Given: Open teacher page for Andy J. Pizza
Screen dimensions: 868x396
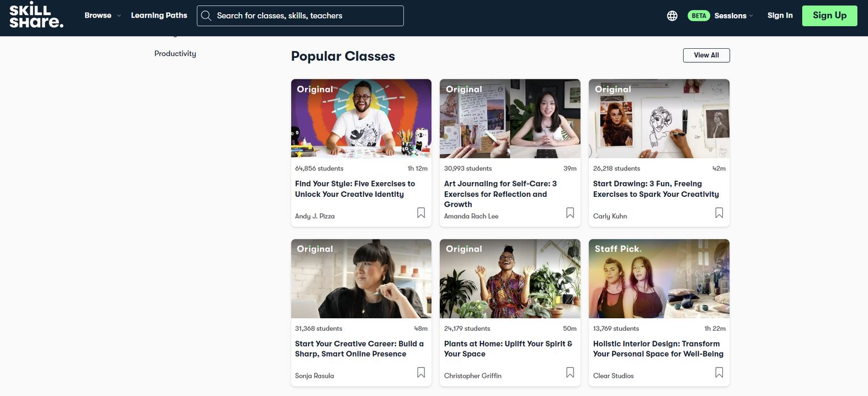Looking at the screenshot, I should (x=314, y=216).
